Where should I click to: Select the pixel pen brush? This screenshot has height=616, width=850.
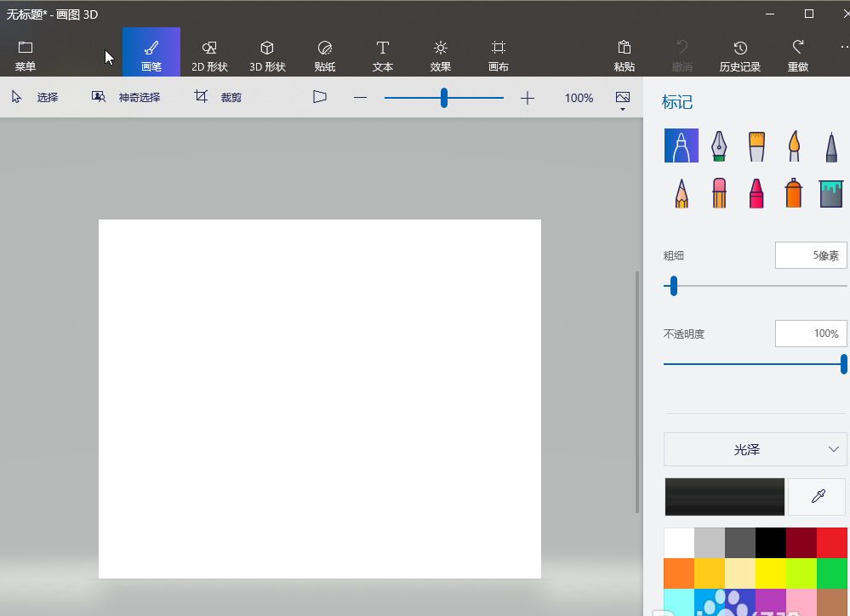[831, 145]
